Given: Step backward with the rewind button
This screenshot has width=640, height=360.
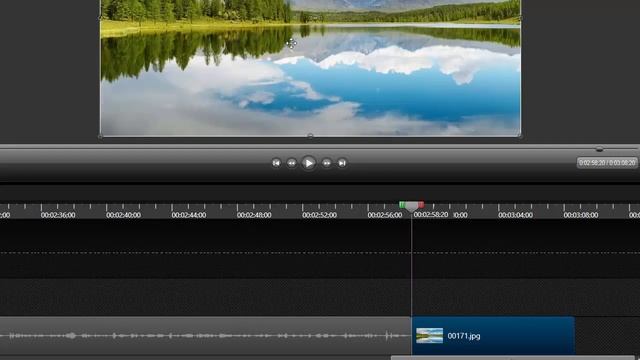Looking at the screenshot, I should [291, 163].
